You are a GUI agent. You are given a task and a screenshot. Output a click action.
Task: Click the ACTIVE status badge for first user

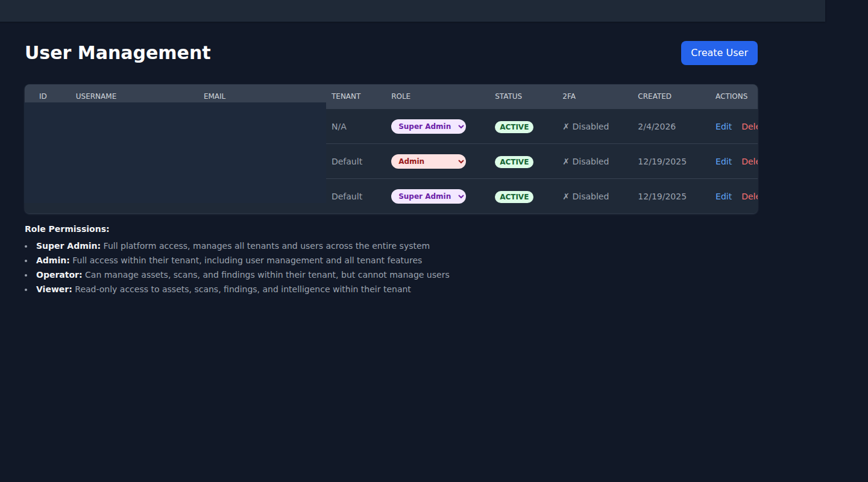pos(514,127)
